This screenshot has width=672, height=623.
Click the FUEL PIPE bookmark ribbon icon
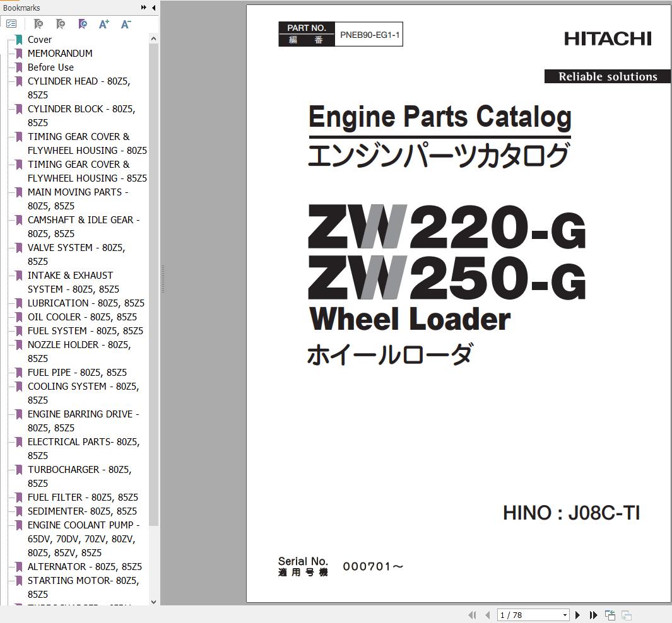coord(19,373)
